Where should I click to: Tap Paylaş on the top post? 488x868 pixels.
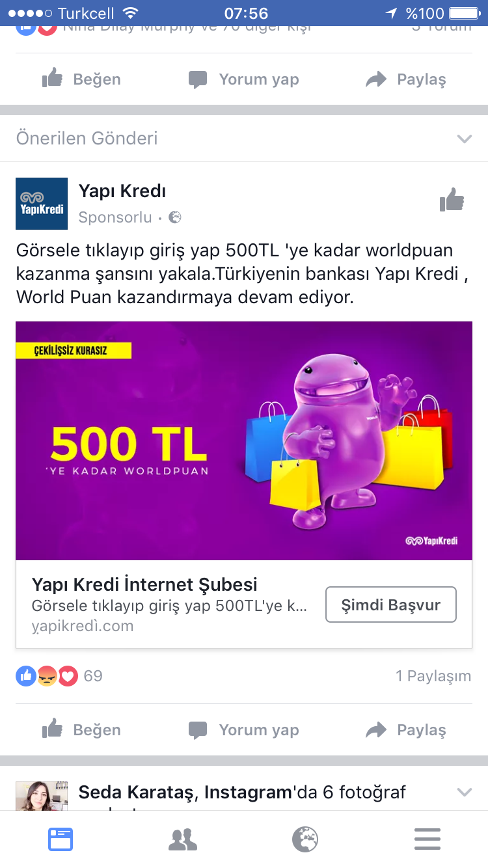[406, 79]
